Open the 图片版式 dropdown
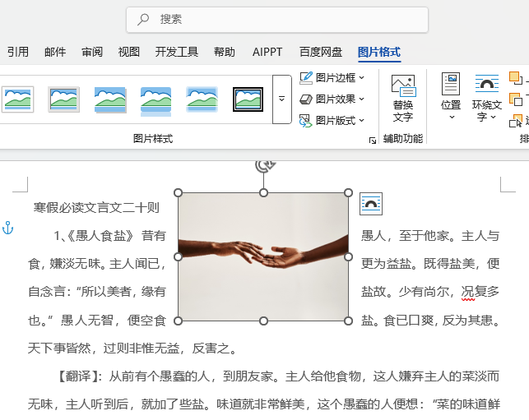The image size is (529, 420). (332, 120)
